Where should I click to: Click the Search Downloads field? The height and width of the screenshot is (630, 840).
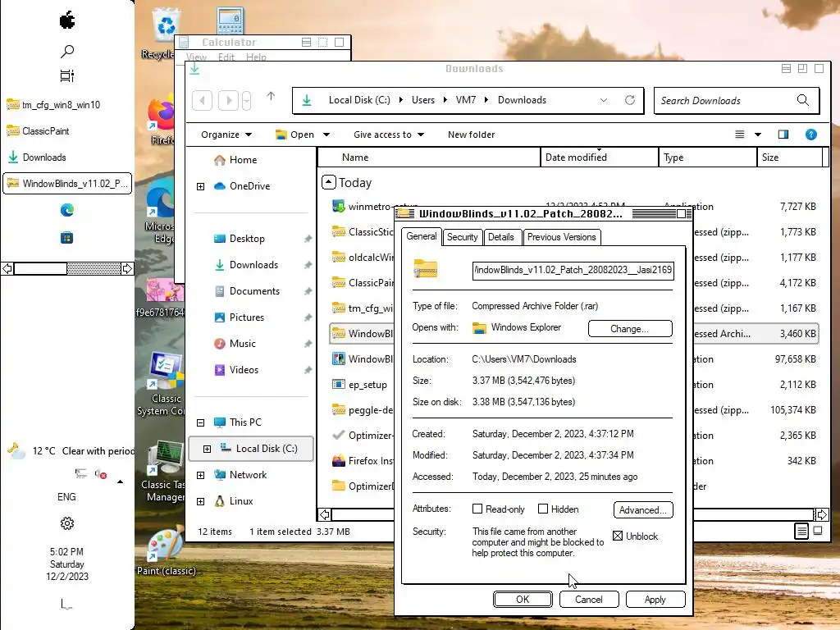pos(737,101)
